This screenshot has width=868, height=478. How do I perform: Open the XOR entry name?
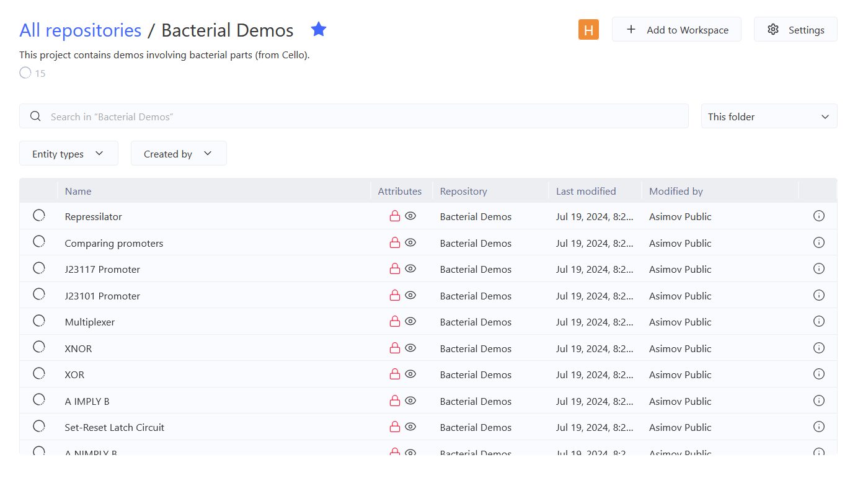[x=74, y=374]
